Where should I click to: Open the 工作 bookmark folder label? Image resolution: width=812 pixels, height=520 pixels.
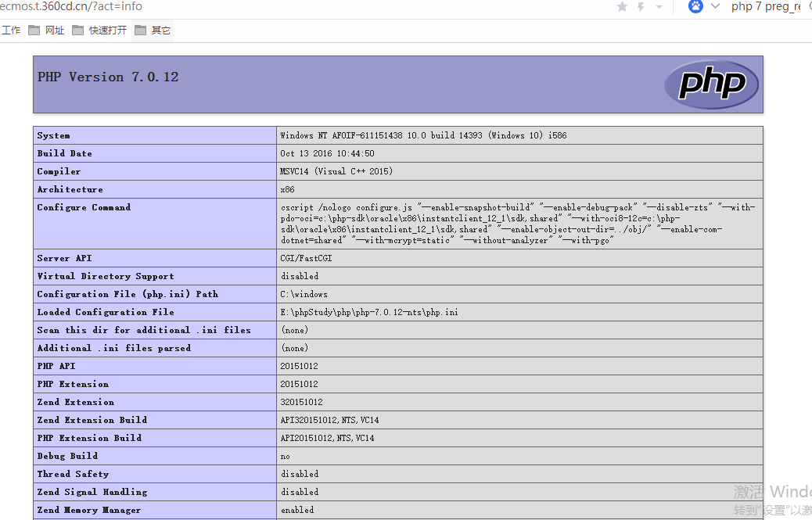pyautogui.click(x=11, y=30)
